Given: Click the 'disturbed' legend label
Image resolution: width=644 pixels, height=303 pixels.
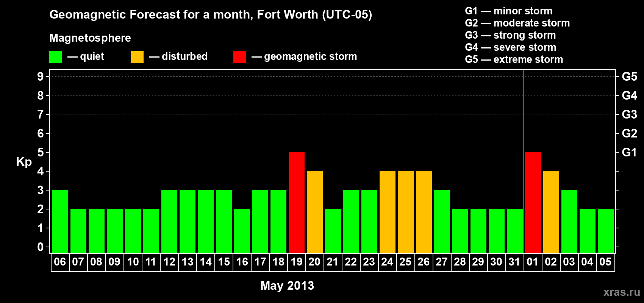Looking at the screenshot, I should coord(184,56).
